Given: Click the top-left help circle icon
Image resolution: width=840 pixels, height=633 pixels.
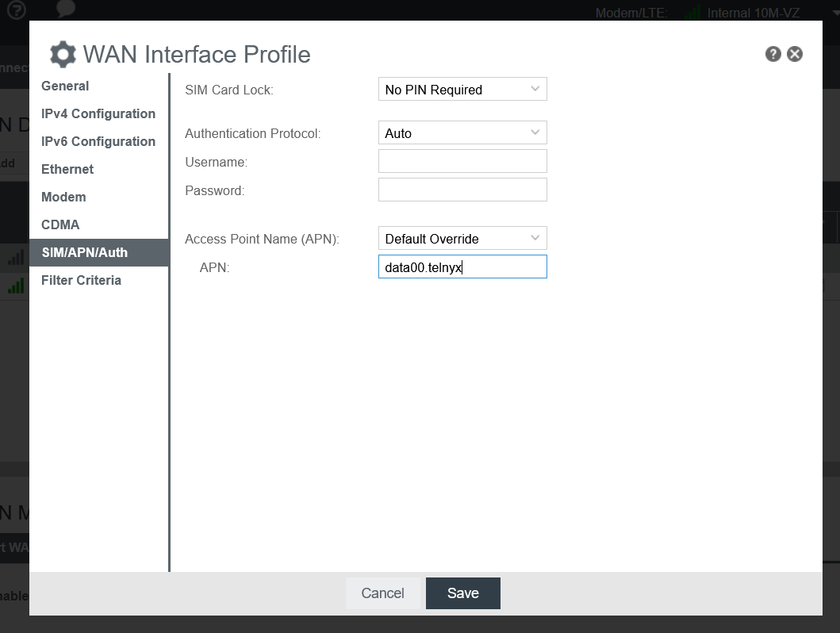Looking at the screenshot, I should tap(16, 10).
